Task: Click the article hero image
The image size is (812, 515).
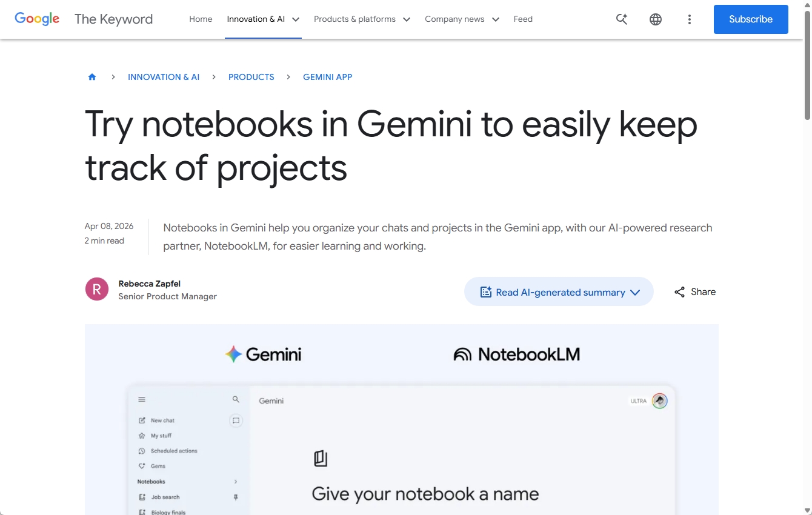Action: coord(402,419)
